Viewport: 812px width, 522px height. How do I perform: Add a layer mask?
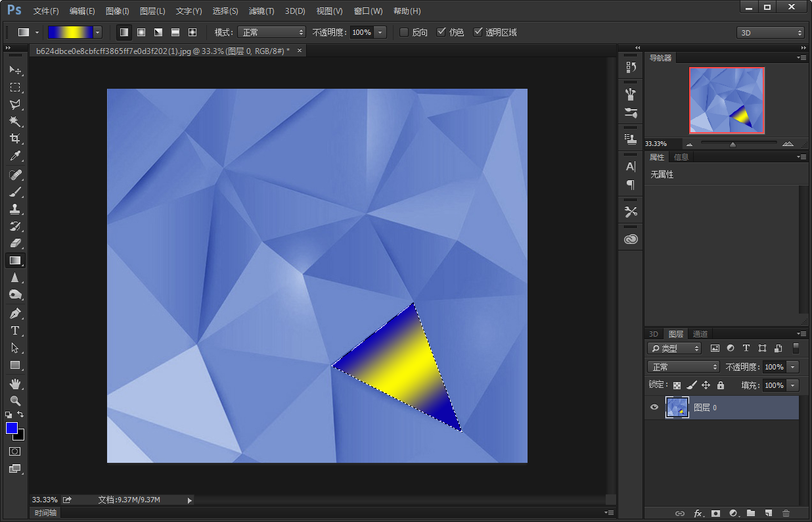[x=715, y=513]
